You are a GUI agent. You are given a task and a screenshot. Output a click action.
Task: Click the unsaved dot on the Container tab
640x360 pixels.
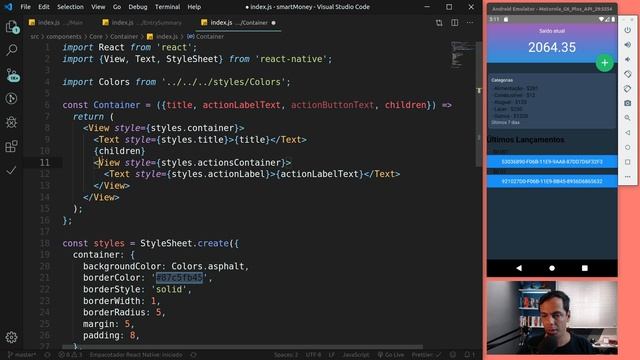(273, 23)
